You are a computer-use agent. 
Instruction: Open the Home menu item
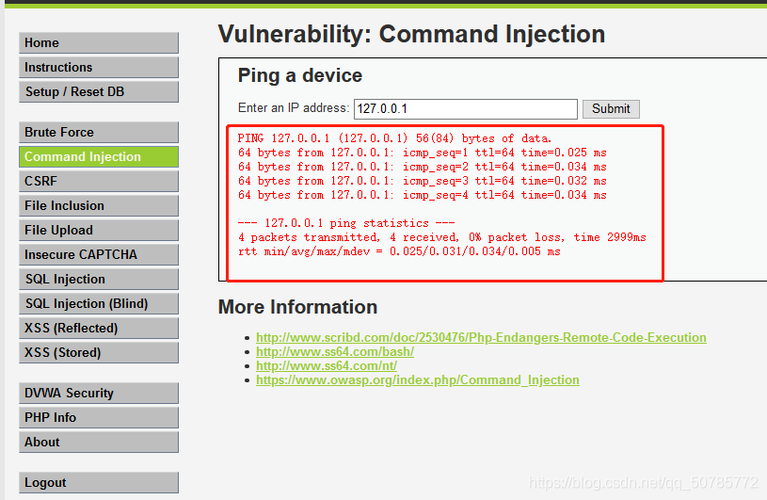pyautogui.click(x=99, y=43)
